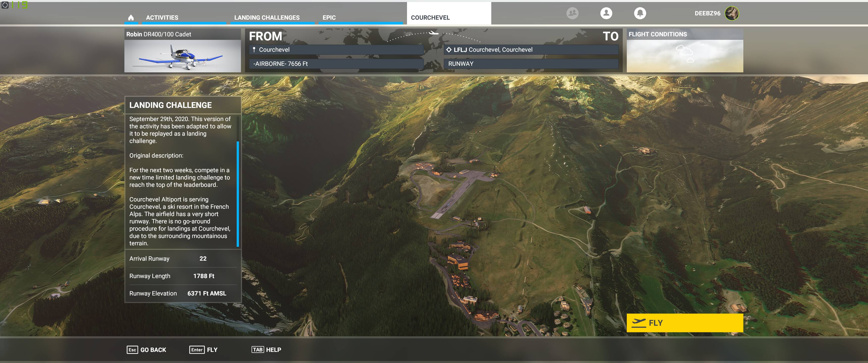
Task: Open the notifications bell icon
Action: click(640, 13)
